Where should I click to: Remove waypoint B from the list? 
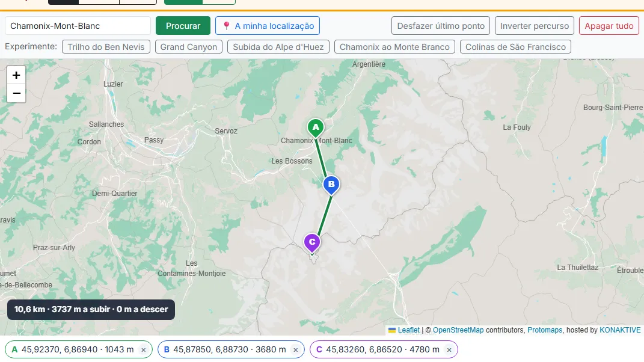pos(295,350)
